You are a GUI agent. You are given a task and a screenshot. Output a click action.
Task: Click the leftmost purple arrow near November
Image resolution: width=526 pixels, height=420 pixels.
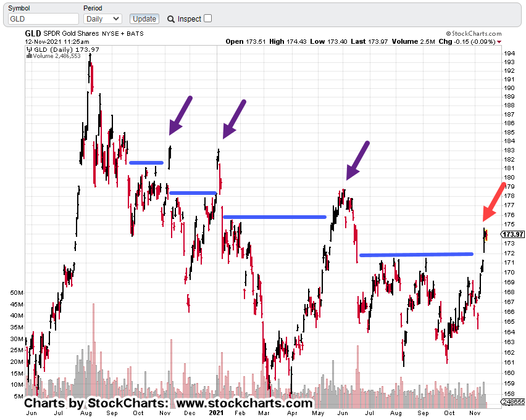tap(180, 115)
